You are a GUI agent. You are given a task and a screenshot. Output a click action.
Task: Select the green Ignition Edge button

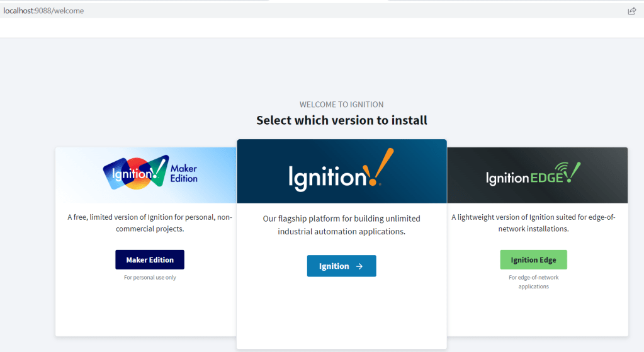[x=533, y=260]
